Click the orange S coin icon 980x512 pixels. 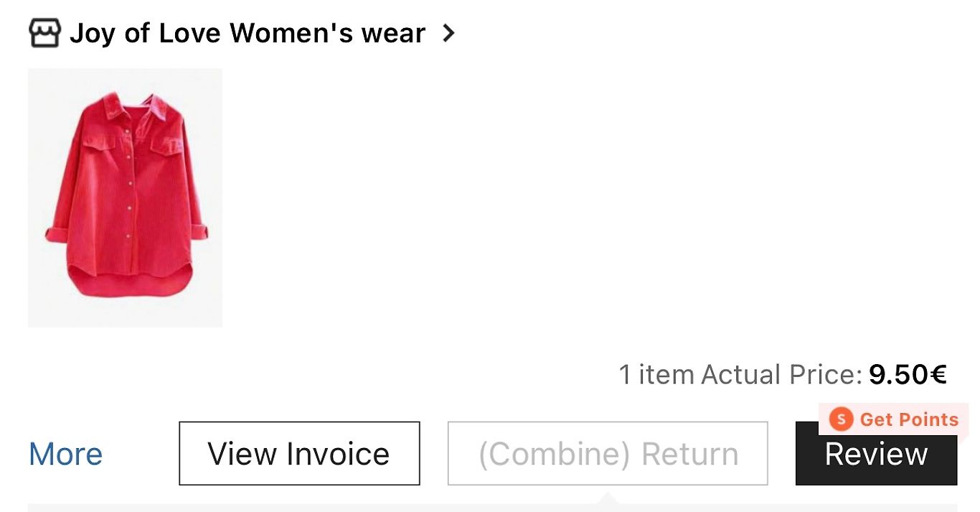point(841,419)
